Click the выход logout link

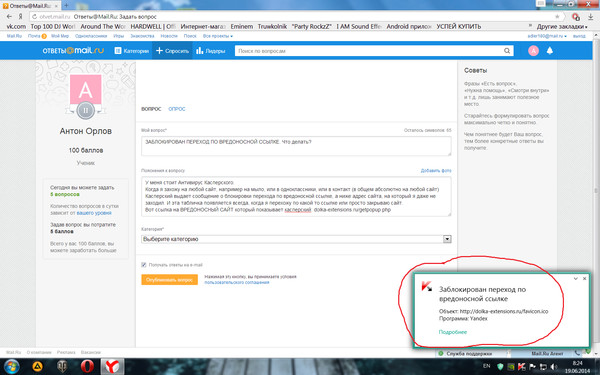pos(579,36)
